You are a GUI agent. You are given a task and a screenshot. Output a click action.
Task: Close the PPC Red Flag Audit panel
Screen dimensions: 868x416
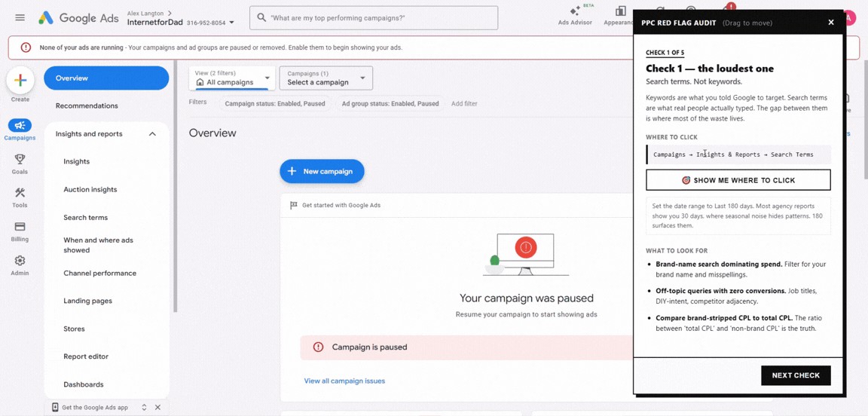coord(831,23)
